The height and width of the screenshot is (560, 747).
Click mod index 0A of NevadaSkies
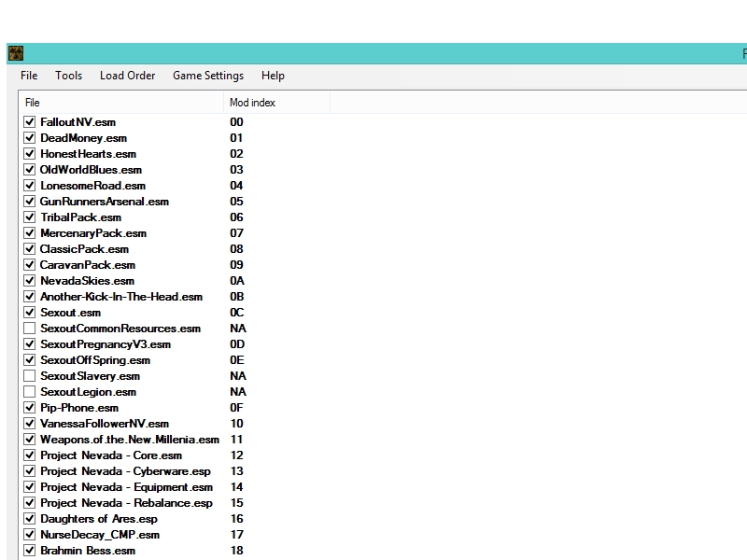[x=237, y=281]
